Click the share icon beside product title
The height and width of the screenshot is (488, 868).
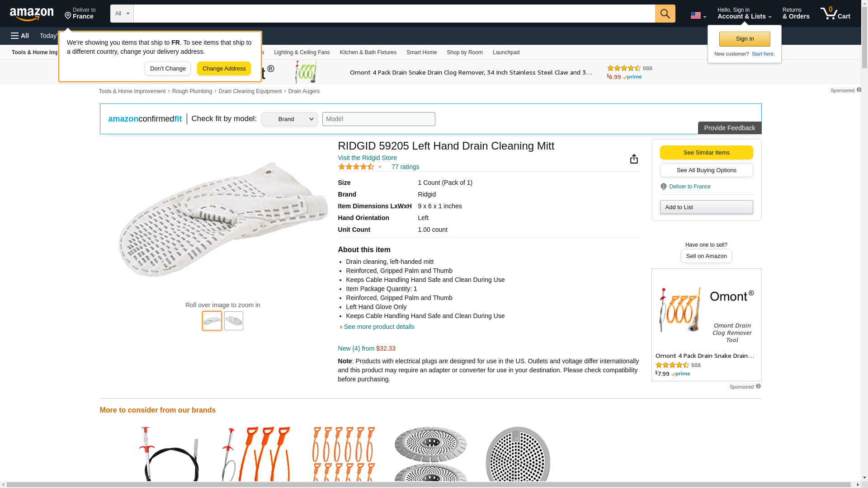click(x=634, y=159)
